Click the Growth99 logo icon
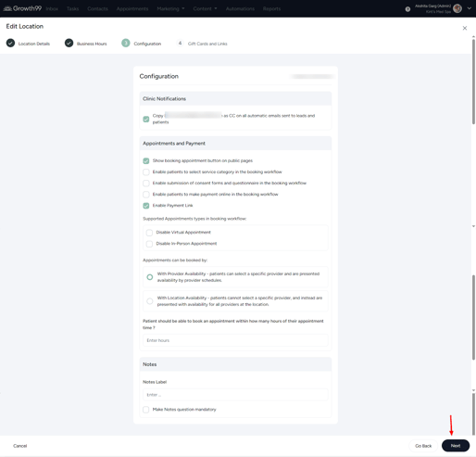476x457 pixels. [x=7, y=8]
